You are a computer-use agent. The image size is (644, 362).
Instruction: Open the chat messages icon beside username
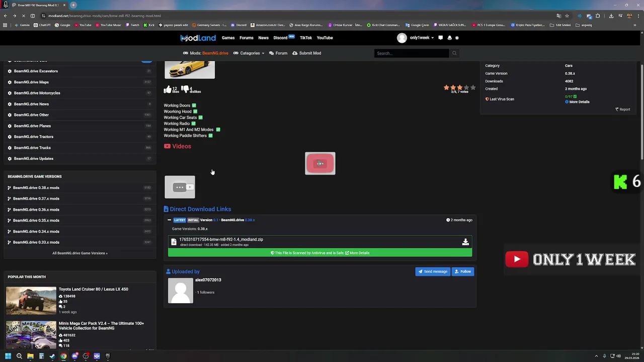[441, 38]
